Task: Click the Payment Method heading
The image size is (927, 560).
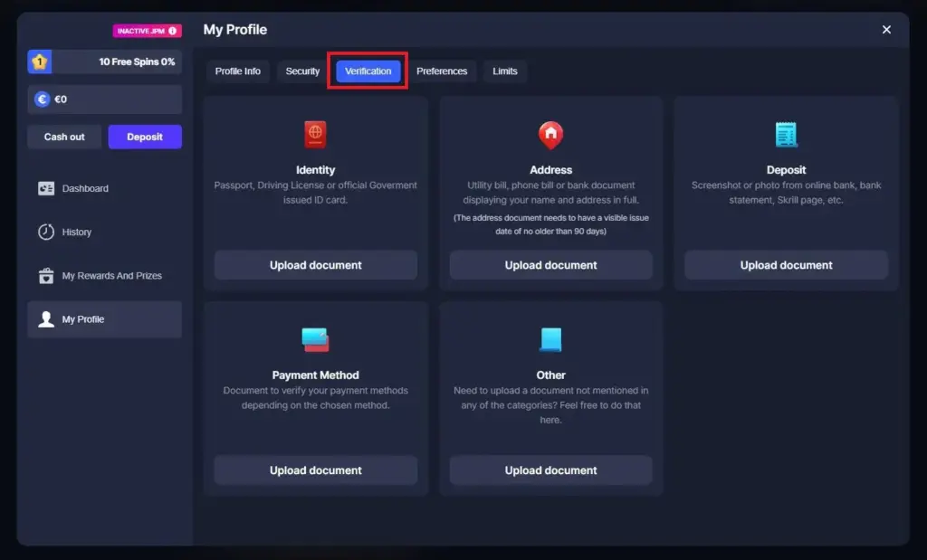Action: (315, 375)
